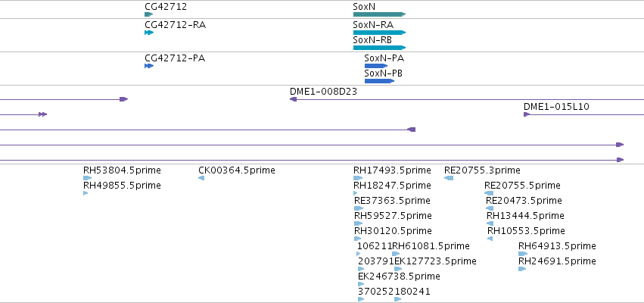Click the SoxN-RB transcript bar
Viewport: 644px width, 303px height.
click(379, 48)
